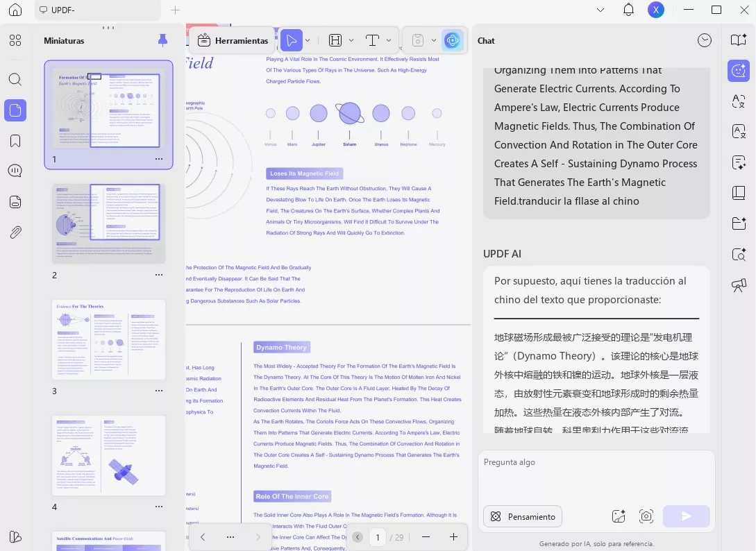Open the grid overview icon in left sidebar
The height and width of the screenshot is (551, 756).
pyautogui.click(x=15, y=40)
